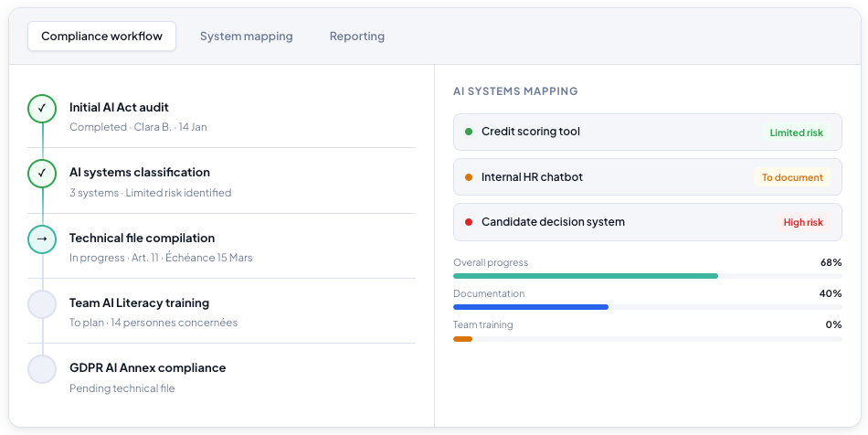Select the Team AI Literacy training step circle
Image resolution: width=868 pixels, height=435 pixels.
[42, 304]
